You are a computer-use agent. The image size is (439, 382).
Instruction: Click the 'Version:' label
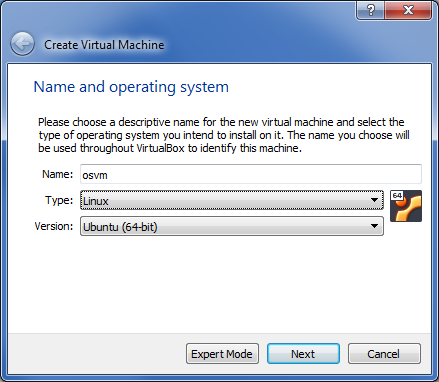click(x=54, y=226)
